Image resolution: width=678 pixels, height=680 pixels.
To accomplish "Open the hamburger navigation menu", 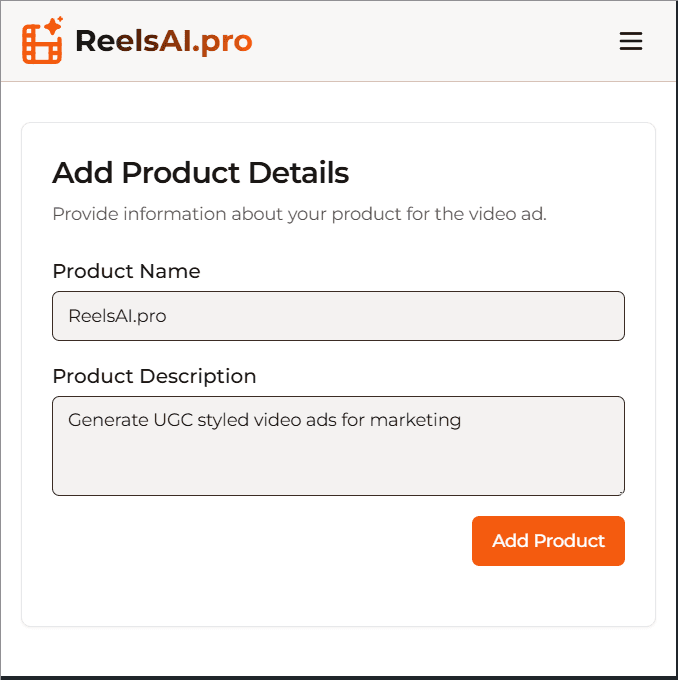I will click(630, 41).
